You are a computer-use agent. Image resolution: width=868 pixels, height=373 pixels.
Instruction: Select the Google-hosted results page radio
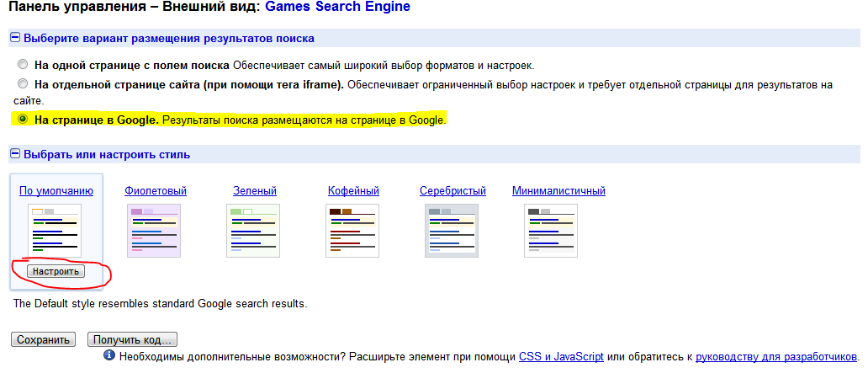point(22,120)
